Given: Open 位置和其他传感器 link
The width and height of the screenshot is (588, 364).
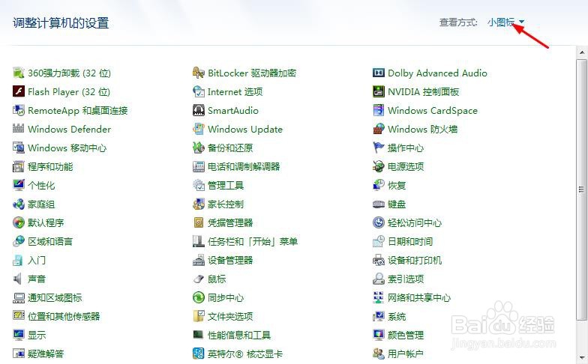Looking at the screenshot, I should [x=64, y=316].
